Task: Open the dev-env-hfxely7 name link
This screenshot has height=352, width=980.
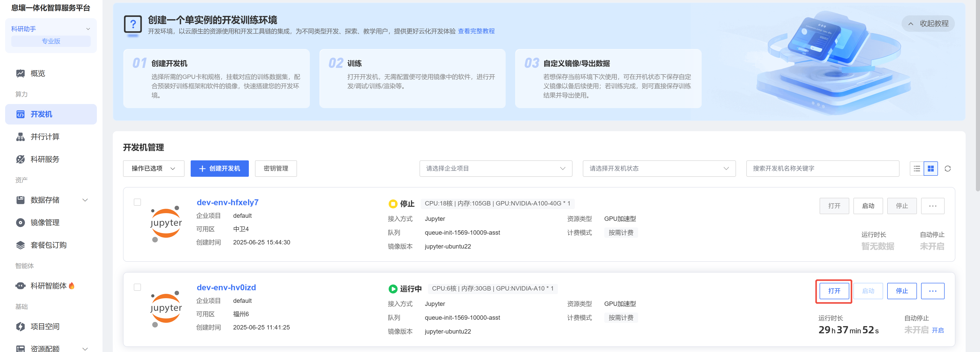Action: pyautogui.click(x=228, y=203)
